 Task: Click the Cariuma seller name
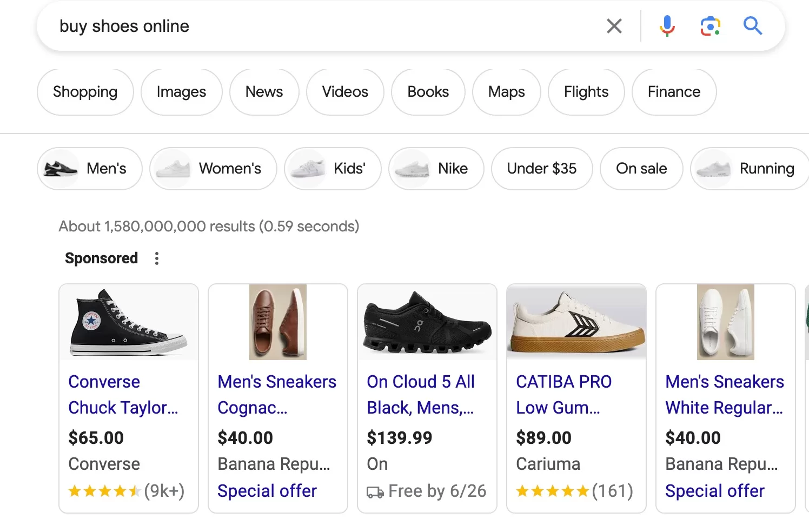(x=548, y=464)
